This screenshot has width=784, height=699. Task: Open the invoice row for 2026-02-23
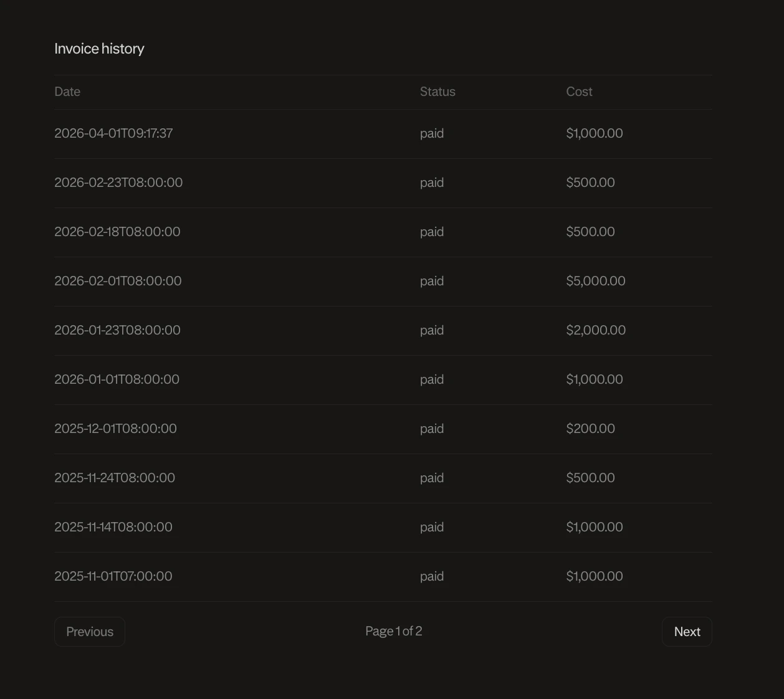118,183
